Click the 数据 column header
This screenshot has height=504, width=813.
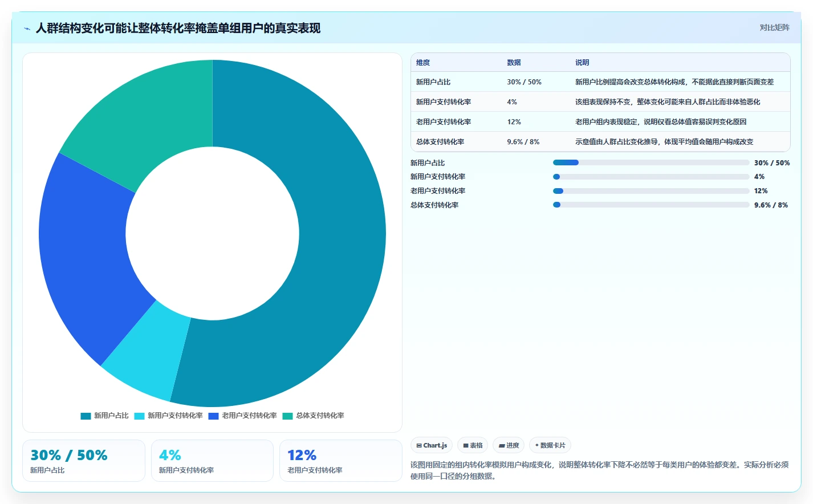[x=514, y=63]
